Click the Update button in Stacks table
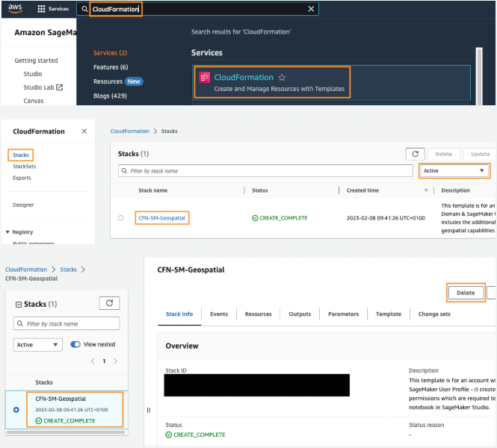497x448 pixels. (x=480, y=154)
